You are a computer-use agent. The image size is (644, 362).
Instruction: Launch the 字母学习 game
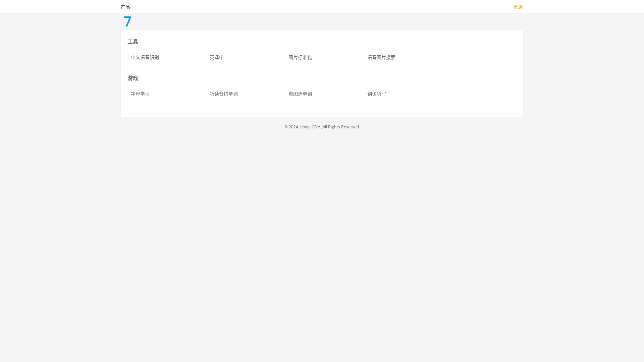[x=140, y=94]
